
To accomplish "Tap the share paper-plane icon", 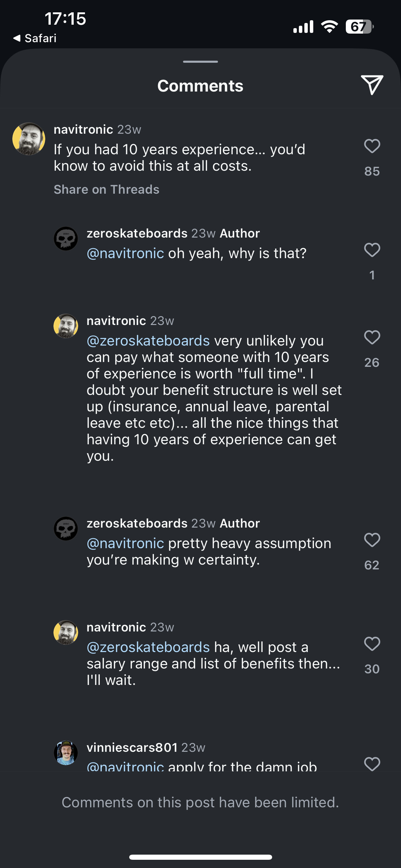I will (x=372, y=85).
